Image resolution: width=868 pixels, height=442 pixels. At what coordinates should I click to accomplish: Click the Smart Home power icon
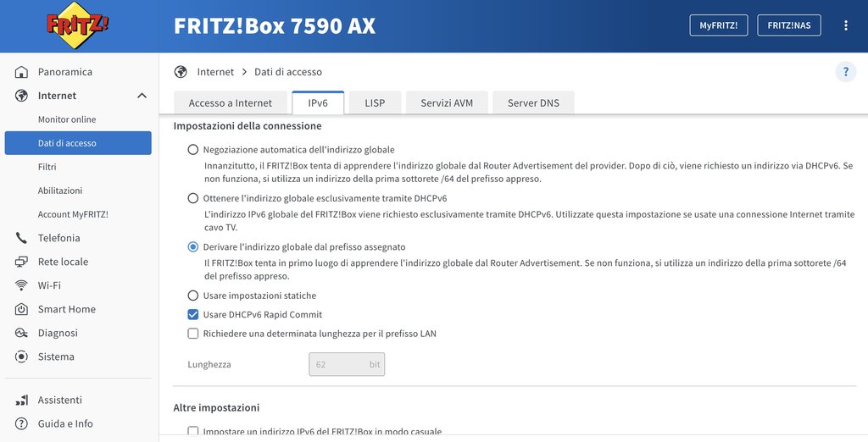(x=21, y=309)
